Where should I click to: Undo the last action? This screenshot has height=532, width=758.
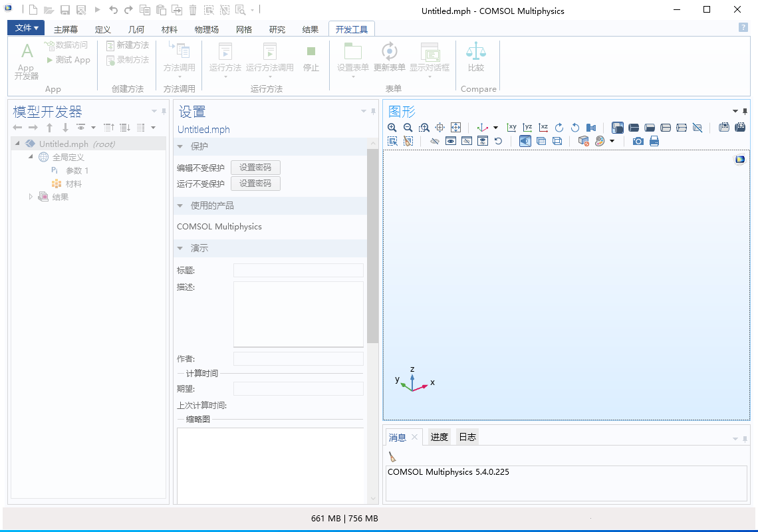[x=113, y=10]
